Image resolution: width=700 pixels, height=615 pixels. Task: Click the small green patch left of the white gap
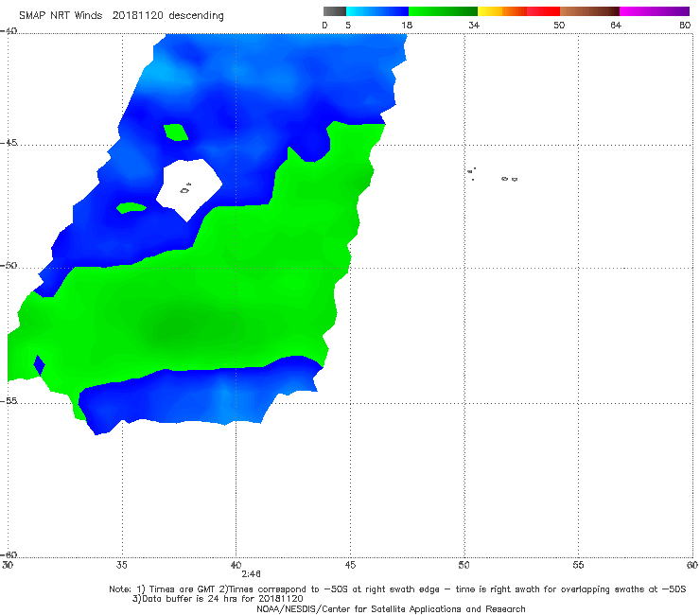click(131, 207)
